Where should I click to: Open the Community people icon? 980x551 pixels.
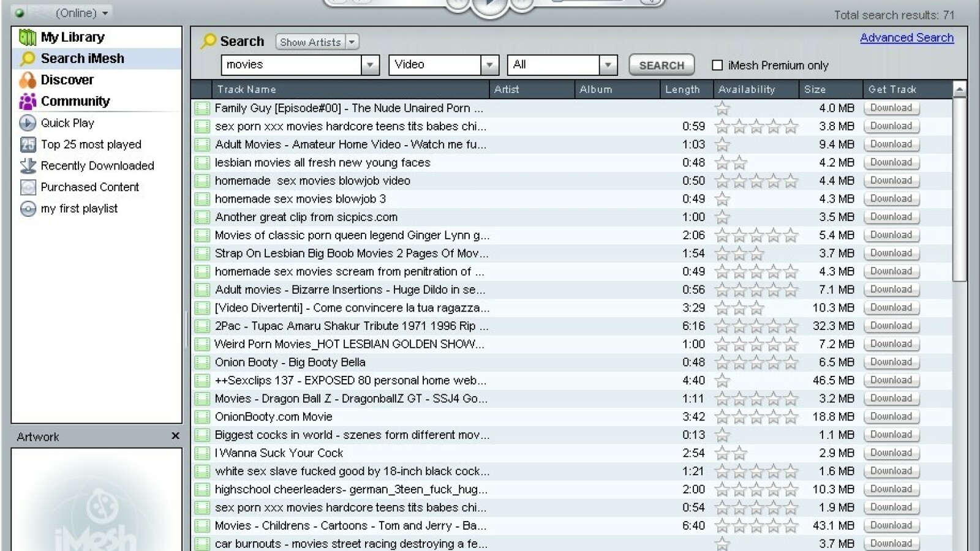click(28, 102)
